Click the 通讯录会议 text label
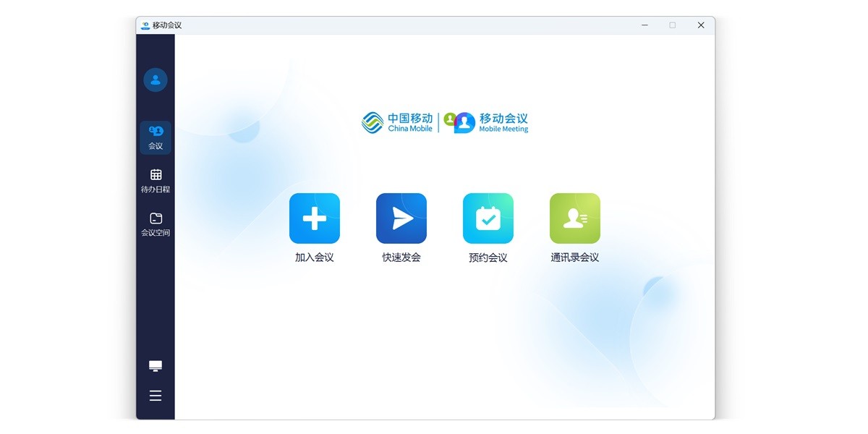 coord(575,258)
